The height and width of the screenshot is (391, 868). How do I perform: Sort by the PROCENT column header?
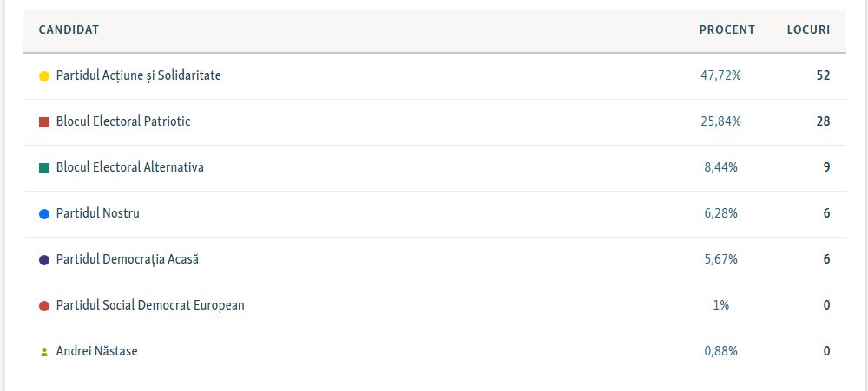pyautogui.click(x=727, y=29)
